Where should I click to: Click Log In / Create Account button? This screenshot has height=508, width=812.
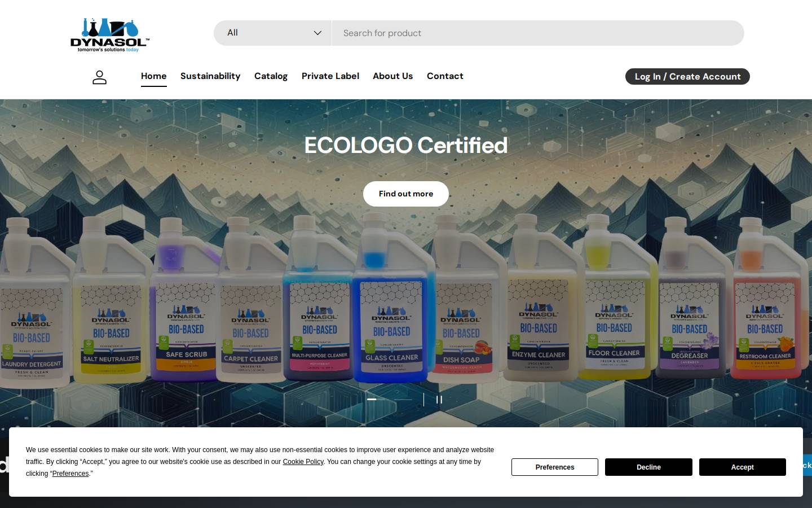click(687, 77)
